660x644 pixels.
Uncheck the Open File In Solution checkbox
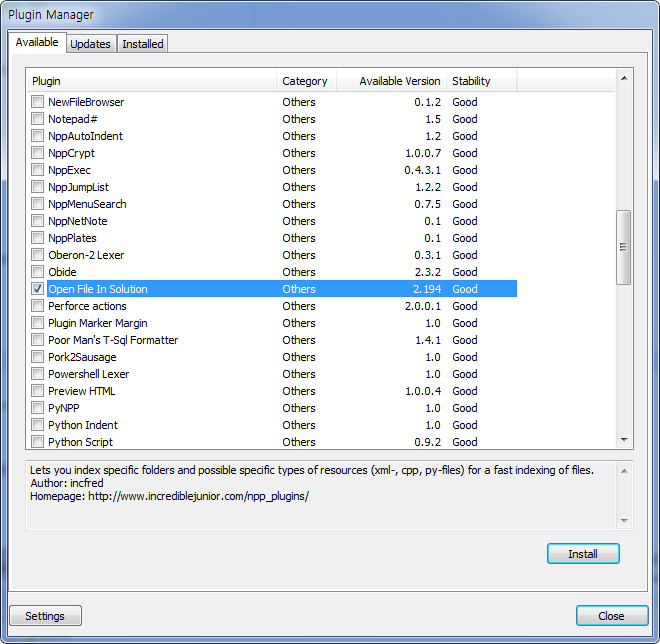click(37, 289)
